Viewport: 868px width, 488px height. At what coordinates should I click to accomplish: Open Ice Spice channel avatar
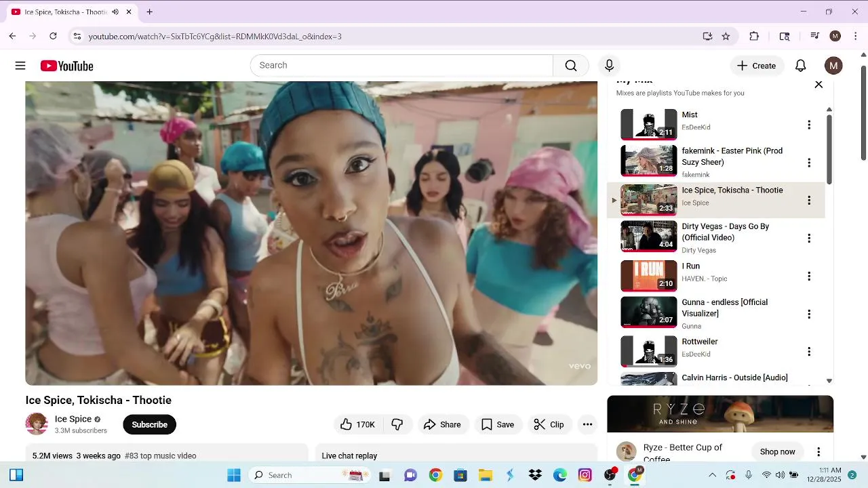click(x=37, y=424)
